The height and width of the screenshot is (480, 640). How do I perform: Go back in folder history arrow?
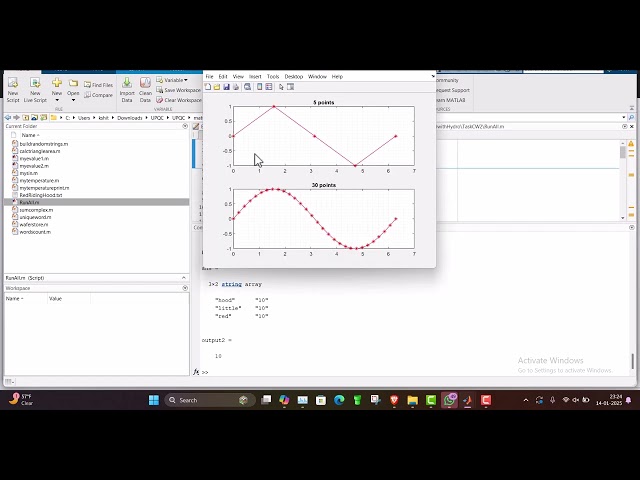click(8, 118)
